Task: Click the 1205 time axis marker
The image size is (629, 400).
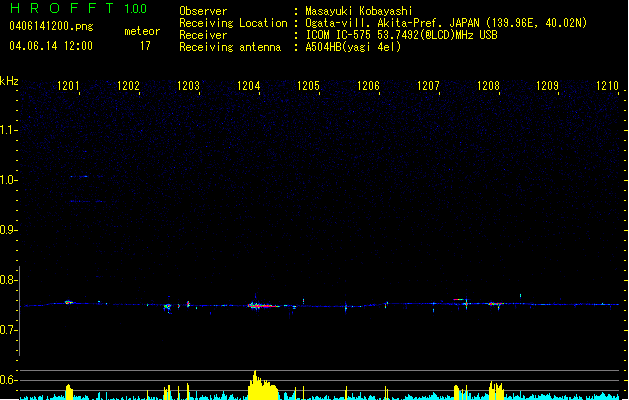Action: pyautogui.click(x=308, y=85)
